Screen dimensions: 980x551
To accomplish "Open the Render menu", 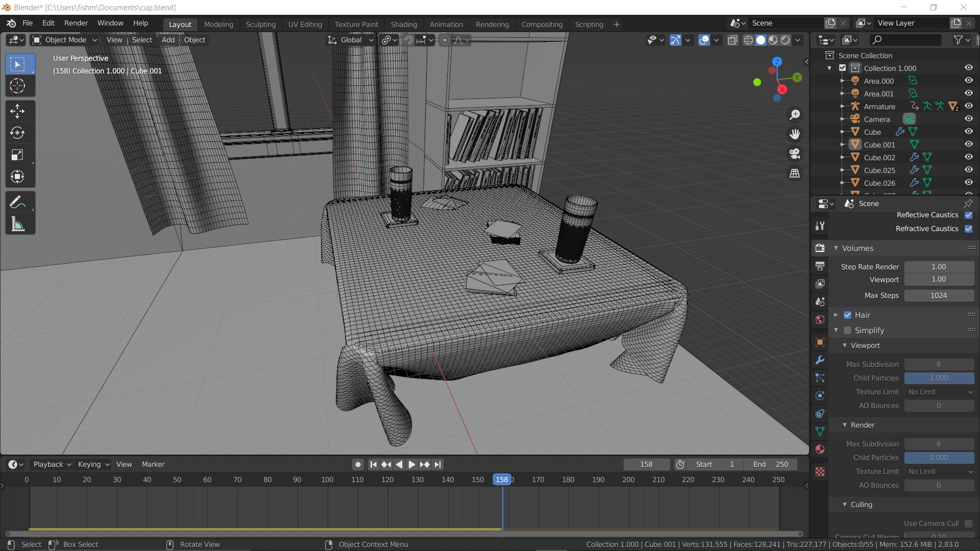I will [76, 23].
